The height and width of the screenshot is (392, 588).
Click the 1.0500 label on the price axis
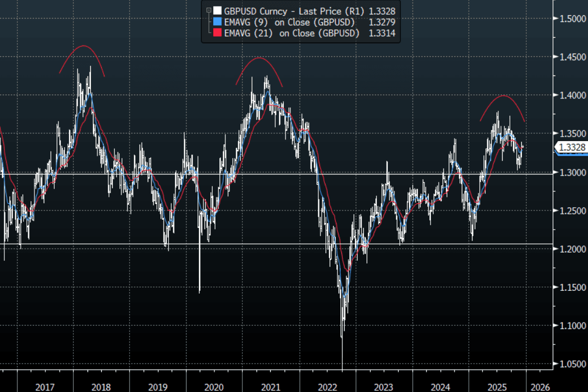coord(571,364)
